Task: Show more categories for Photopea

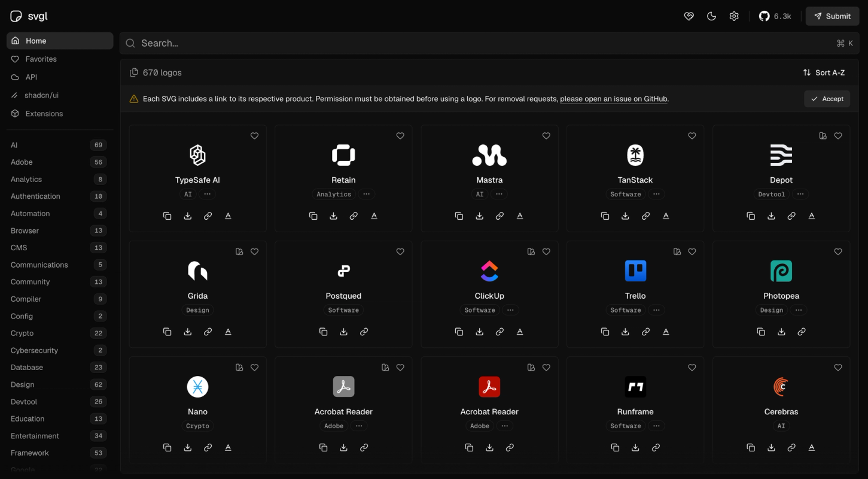Action: click(x=799, y=310)
